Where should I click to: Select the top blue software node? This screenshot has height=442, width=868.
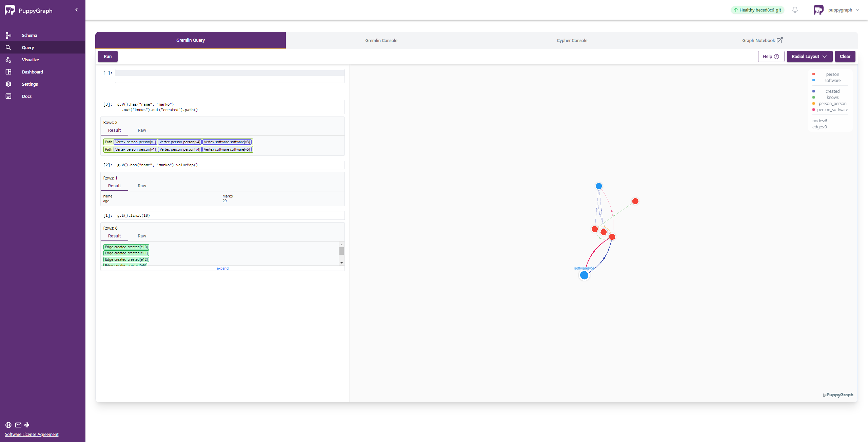[599, 186]
